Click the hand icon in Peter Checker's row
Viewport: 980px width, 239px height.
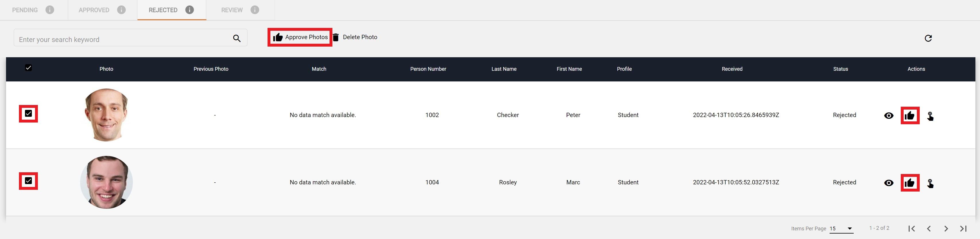(930, 116)
